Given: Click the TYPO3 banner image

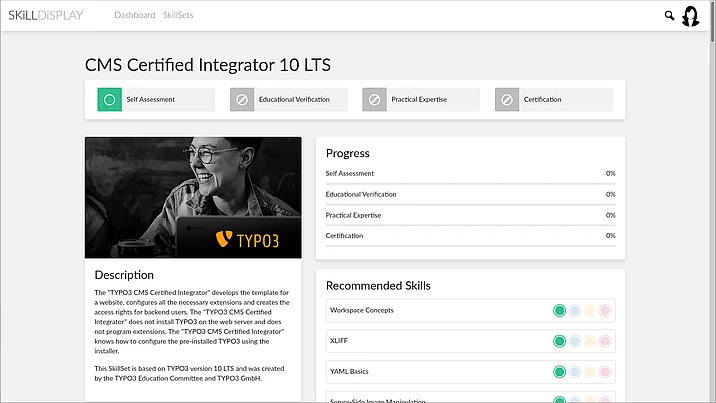Looking at the screenshot, I should [193, 197].
